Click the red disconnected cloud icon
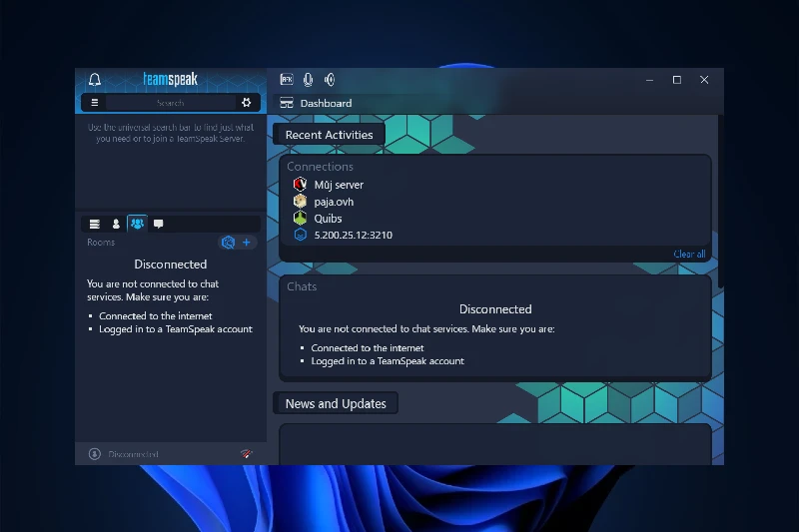 click(x=246, y=453)
